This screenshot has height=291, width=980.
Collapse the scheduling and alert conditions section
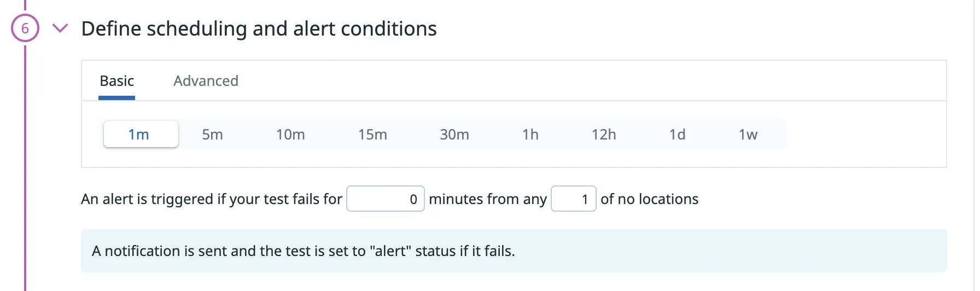60,28
